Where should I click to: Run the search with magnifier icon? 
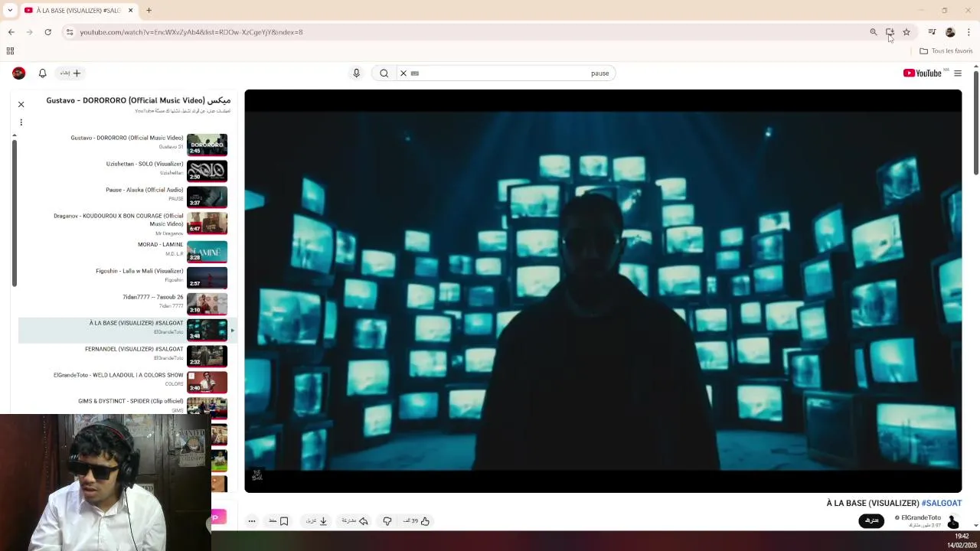click(x=384, y=73)
